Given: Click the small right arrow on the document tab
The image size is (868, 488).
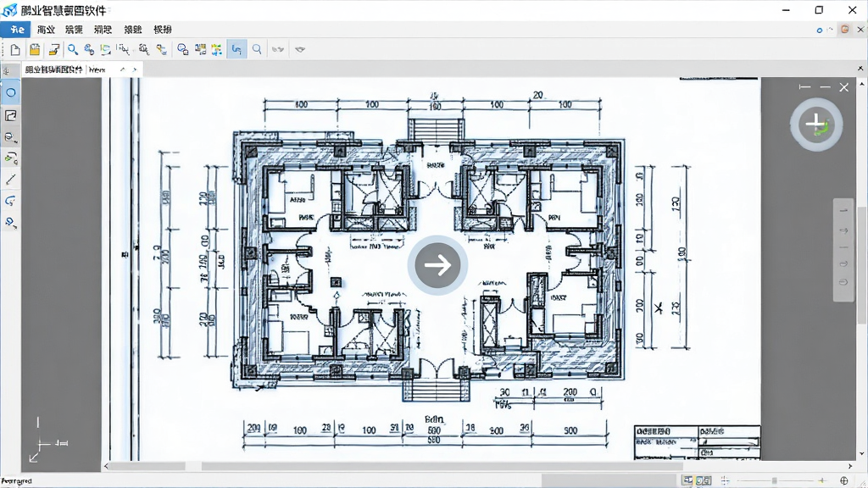Looking at the screenshot, I should click(x=135, y=69).
